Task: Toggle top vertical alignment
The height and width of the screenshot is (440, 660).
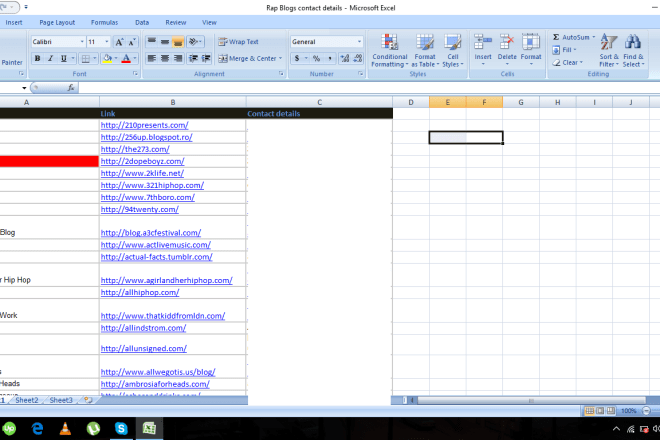Action: (152, 42)
